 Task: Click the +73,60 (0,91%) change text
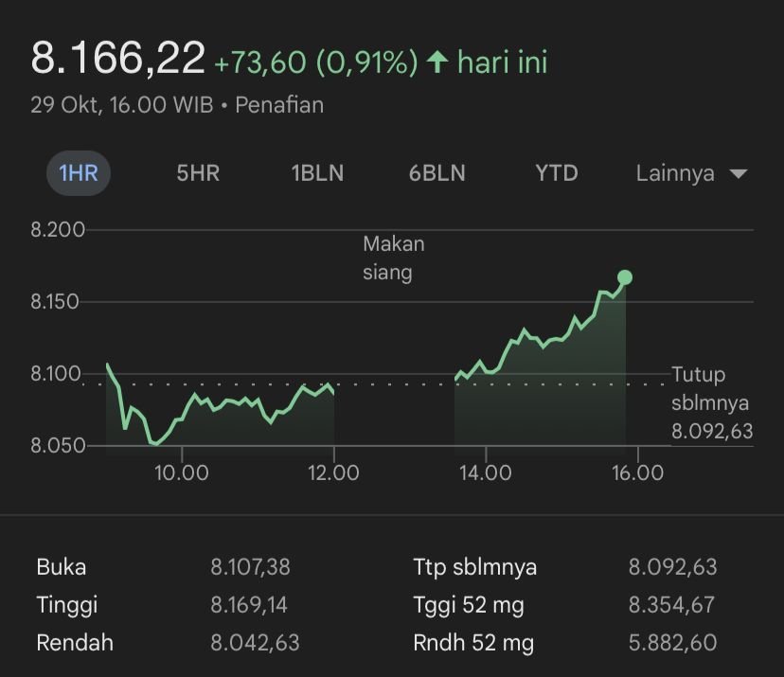pos(316,62)
